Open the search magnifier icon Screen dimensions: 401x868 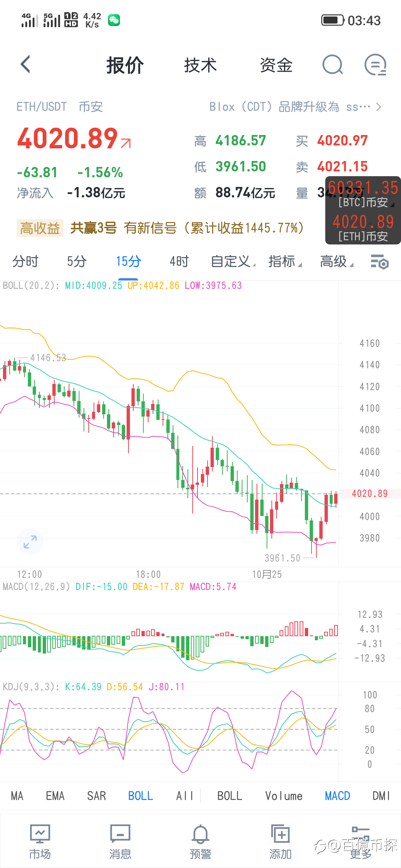point(332,65)
